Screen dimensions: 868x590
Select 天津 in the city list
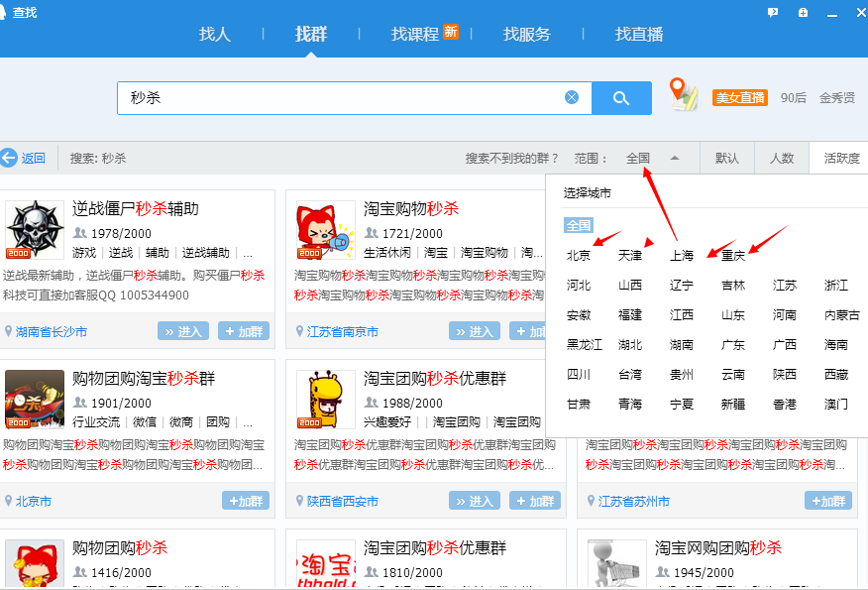[630, 256]
